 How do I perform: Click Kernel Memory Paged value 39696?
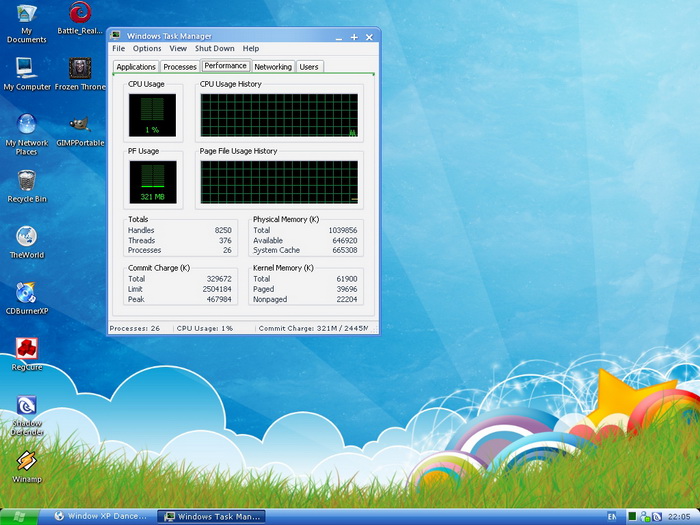347,289
